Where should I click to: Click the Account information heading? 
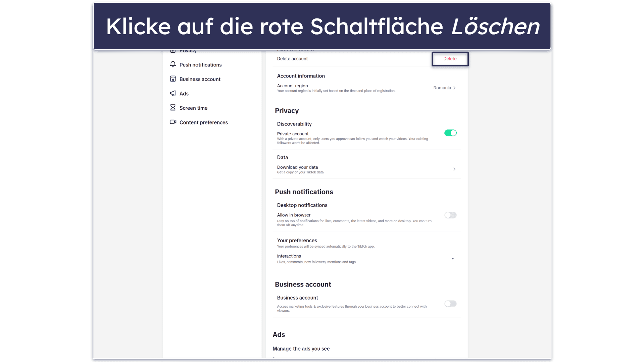pos(301,76)
